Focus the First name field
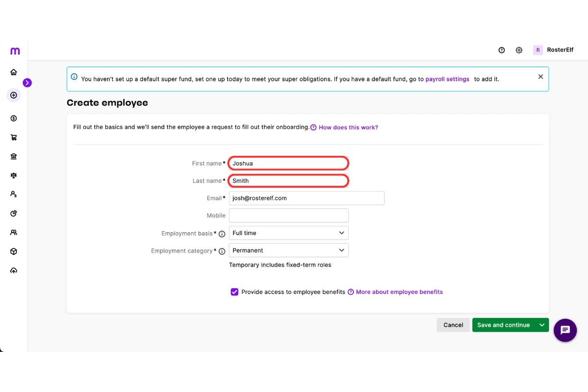Screen dimensions: 588x392 pyautogui.click(x=289, y=163)
